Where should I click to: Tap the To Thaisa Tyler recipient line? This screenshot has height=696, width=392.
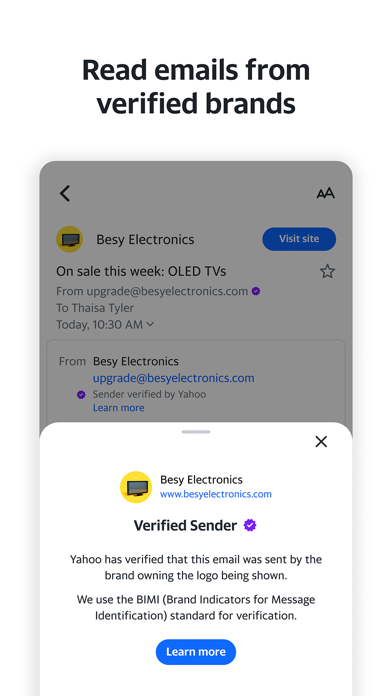tap(95, 308)
